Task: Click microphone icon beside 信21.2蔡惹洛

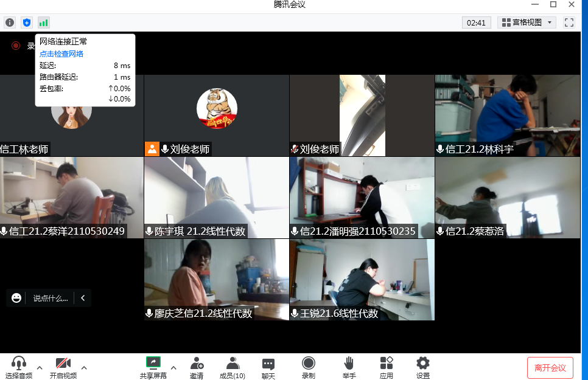Action: 440,231
